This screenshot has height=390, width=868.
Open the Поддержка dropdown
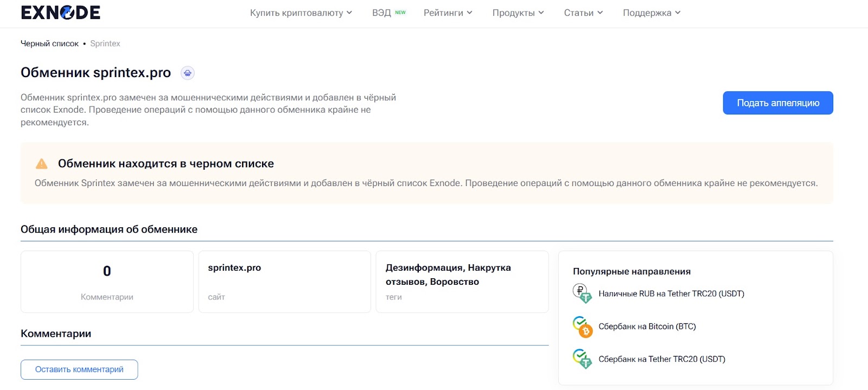(x=652, y=12)
